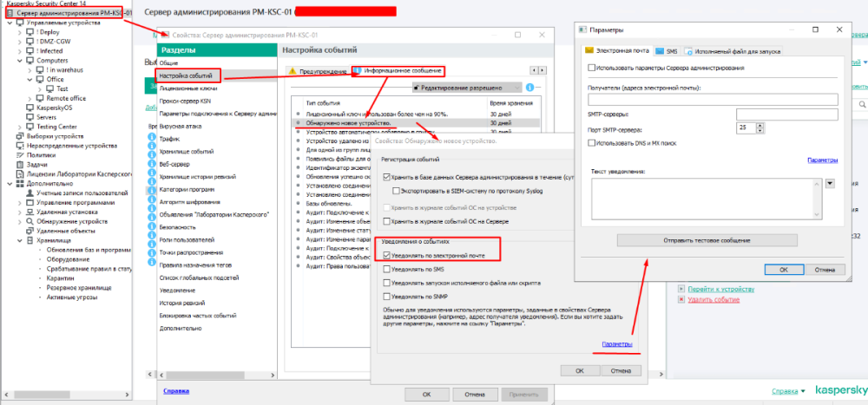
Task: Enable Хранить в журнале событий ОС на Сервере
Action: [386, 221]
